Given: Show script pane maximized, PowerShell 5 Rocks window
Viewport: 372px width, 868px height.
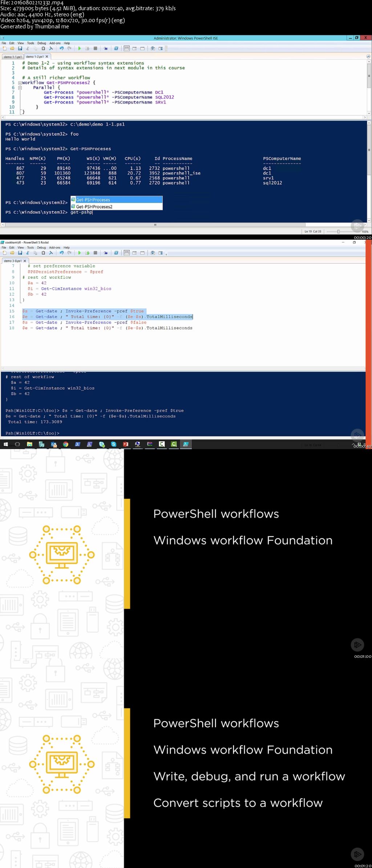Looking at the screenshot, I should pos(142,253).
